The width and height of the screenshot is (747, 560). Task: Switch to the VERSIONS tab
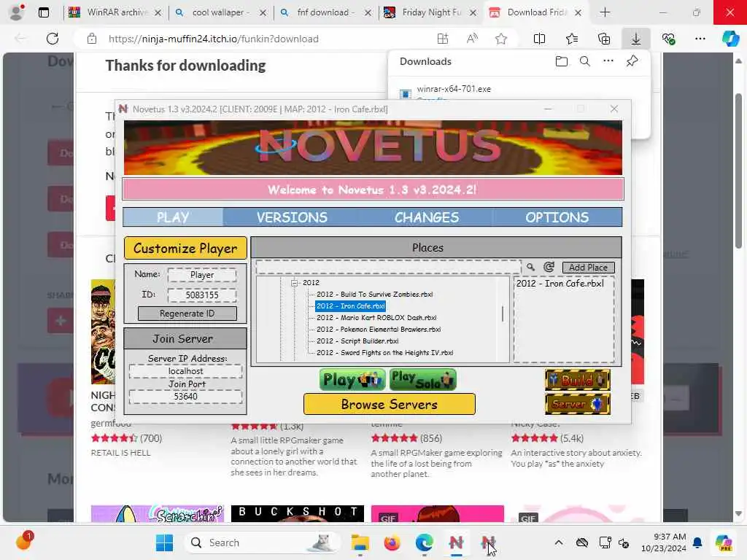pyautogui.click(x=292, y=217)
